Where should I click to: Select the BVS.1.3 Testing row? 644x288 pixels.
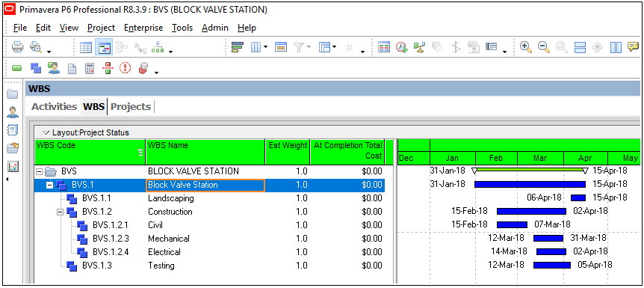[x=209, y=266]
